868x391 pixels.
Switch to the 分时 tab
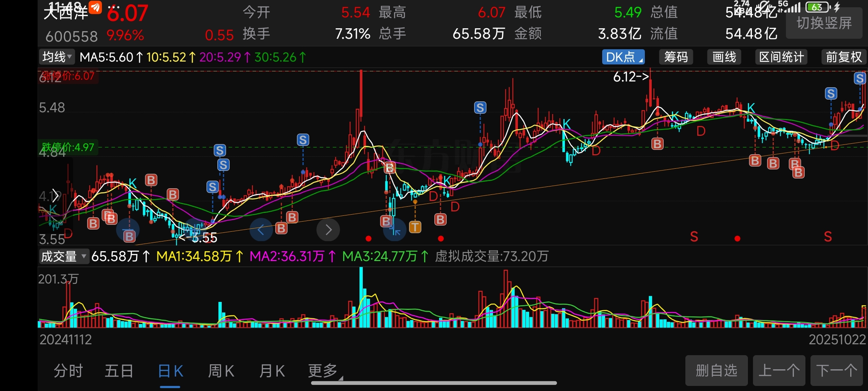[x=68, y=371]
